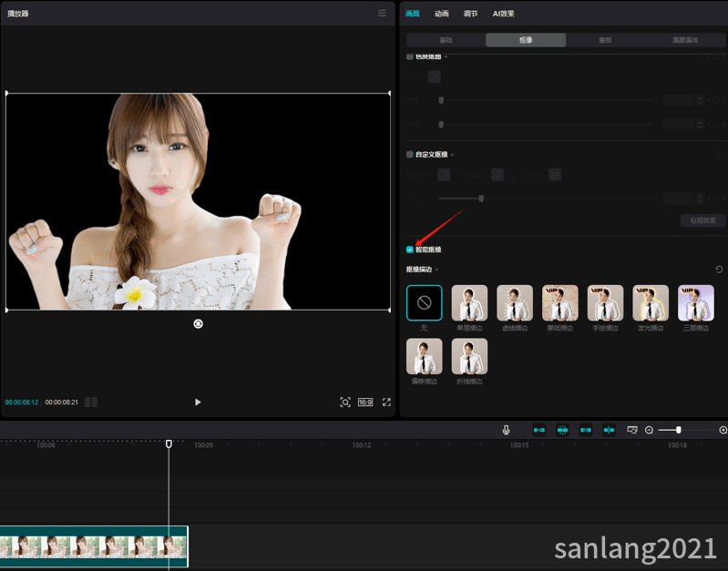Apply the VIP 发光描边 stroke preset
The height and width of the screenshot is (571, 728).
[x=651, y=302]
